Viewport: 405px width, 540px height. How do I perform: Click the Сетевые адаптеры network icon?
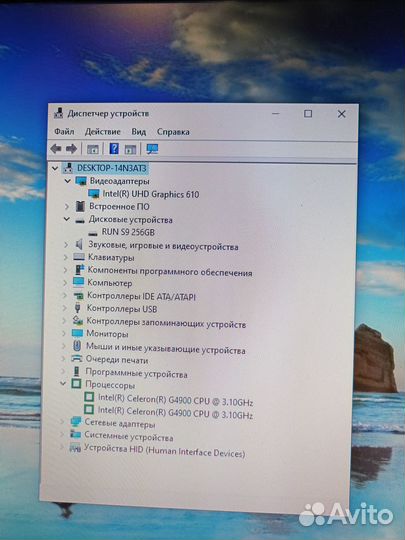tap(75, 422)
